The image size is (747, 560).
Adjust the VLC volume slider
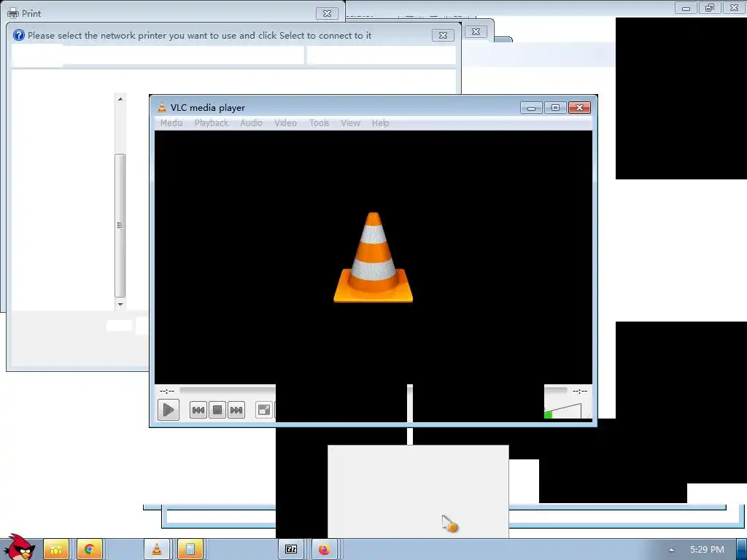click(x=563, y=411)
